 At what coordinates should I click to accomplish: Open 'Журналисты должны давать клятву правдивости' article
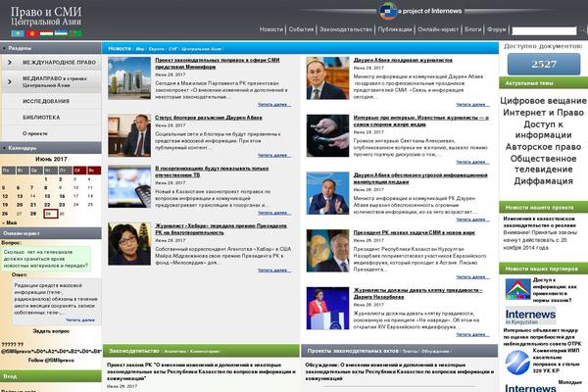click(x=417, y=293)
